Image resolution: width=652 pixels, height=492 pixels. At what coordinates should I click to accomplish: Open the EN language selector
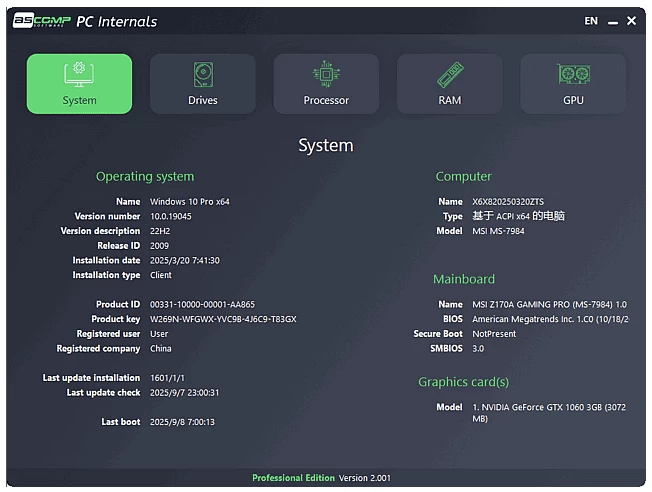tap(591, 21)
